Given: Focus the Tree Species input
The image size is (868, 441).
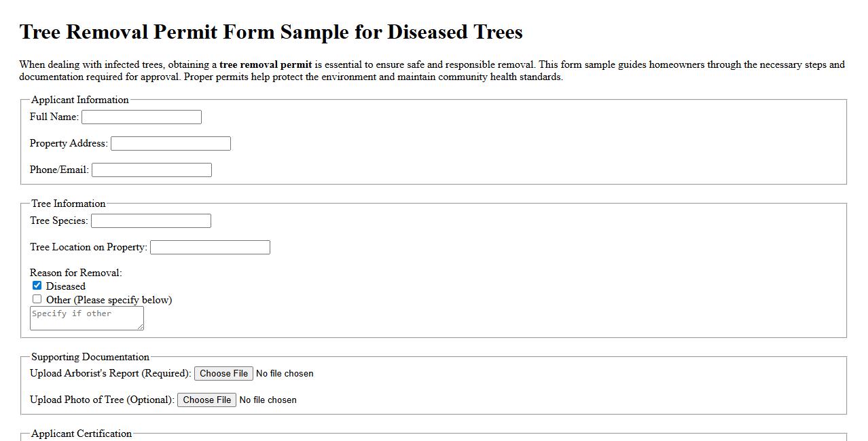Looking at the screenshot, I should coord(150,220).
